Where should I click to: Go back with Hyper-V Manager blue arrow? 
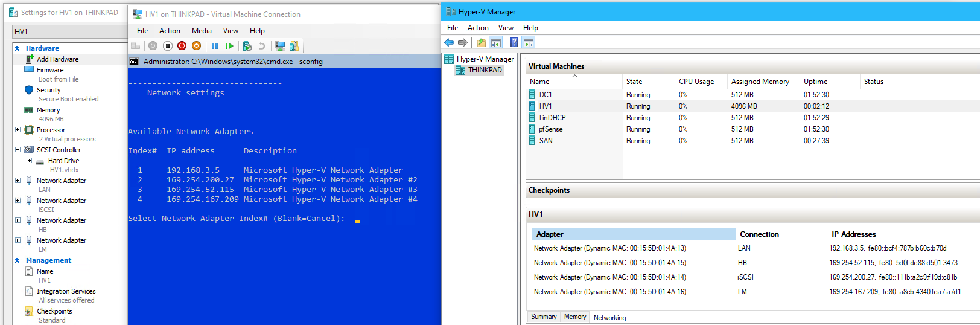(x=449, y=42)
